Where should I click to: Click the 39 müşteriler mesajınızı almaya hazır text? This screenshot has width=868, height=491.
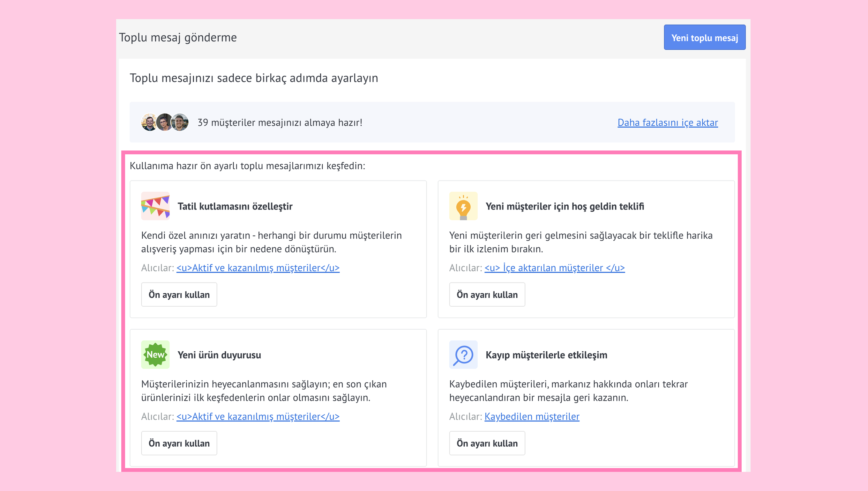click(280, 122)
